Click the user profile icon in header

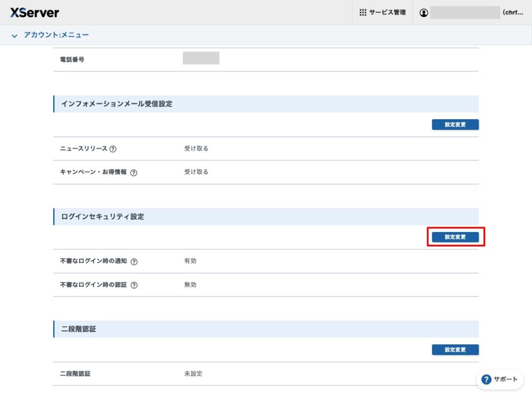pos(423,13)
